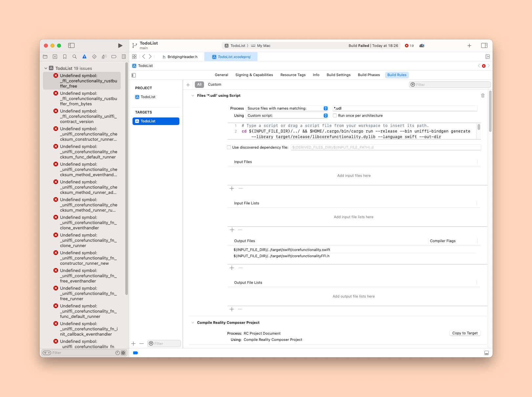The image size is (532, 397).
Task: Open the Process source files dropdown
Action: tap(287, 108)
